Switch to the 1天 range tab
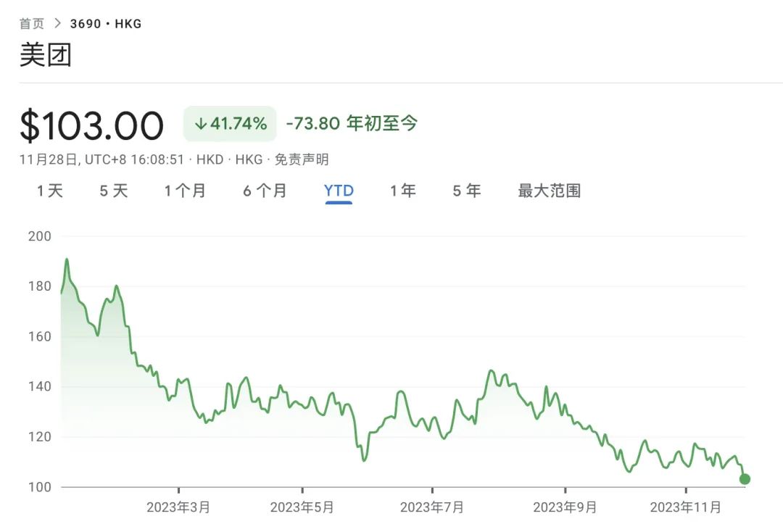 point(50,191)
